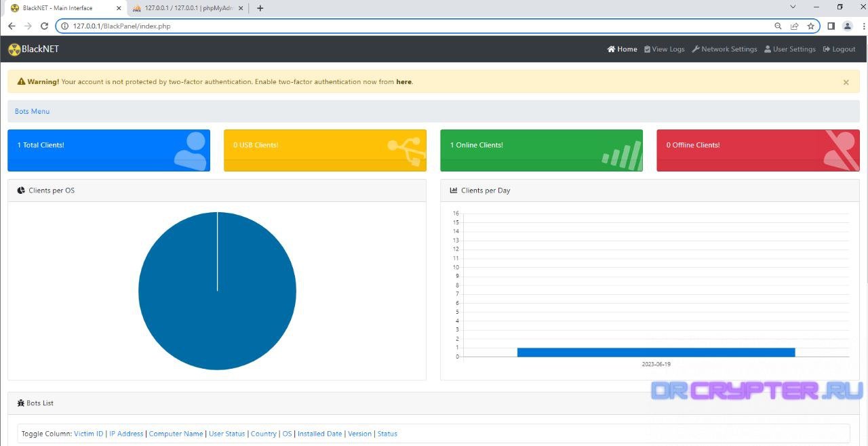868x446 pixels.
Task: Click the BlackNET logo icon
Action: [14, 49]
